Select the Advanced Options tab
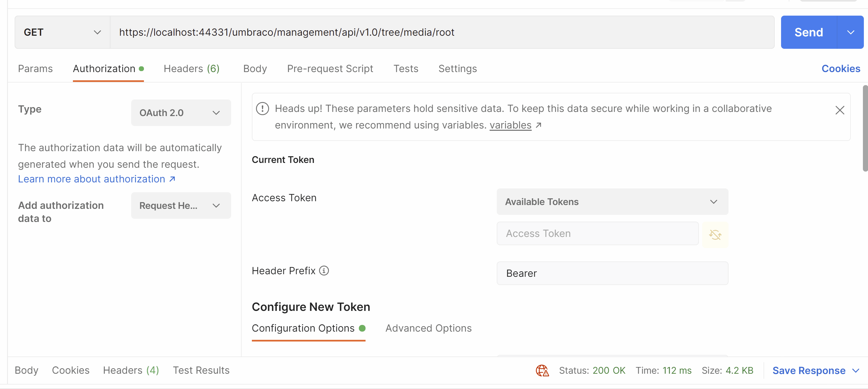The height and width of the screenshot is (389, 868). [428, 328]
